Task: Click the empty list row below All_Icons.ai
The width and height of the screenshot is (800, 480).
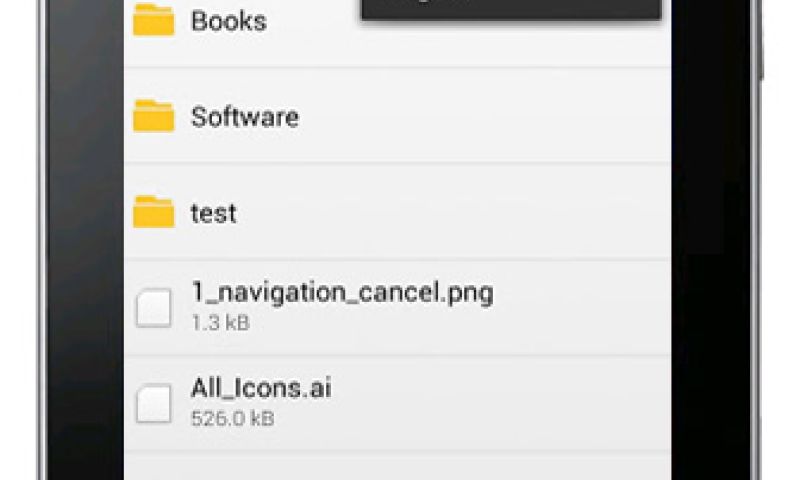Action: 400,466
